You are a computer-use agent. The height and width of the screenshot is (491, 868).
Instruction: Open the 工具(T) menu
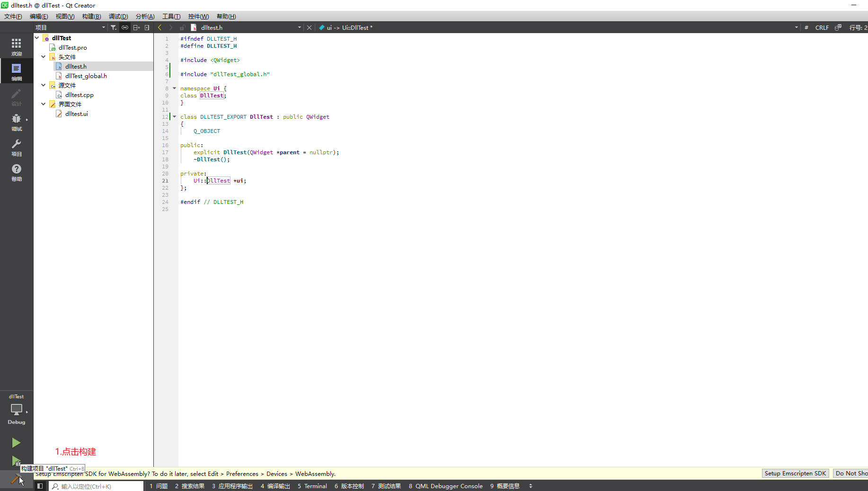tap(171, 16)
